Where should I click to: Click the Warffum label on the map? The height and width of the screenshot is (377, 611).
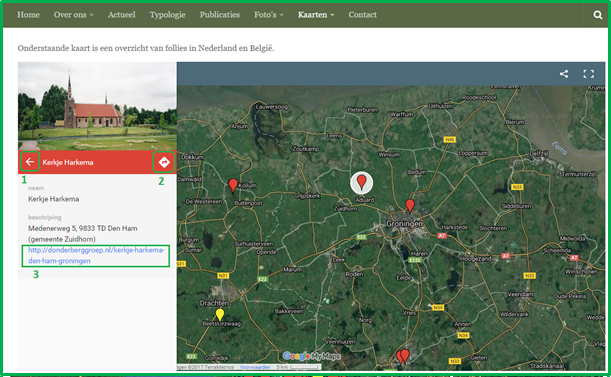pyautogui.click(x=402, y=114)
